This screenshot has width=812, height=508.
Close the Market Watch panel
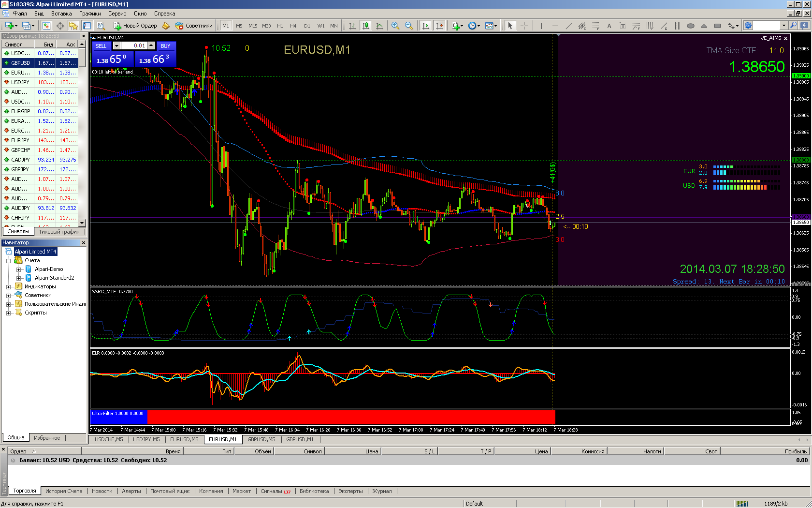[x=83, y=36]
